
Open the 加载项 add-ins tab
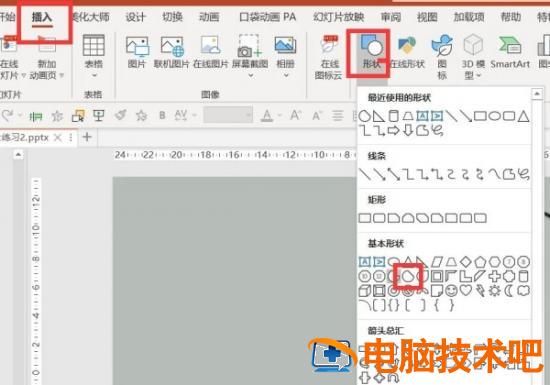point(469,17)
